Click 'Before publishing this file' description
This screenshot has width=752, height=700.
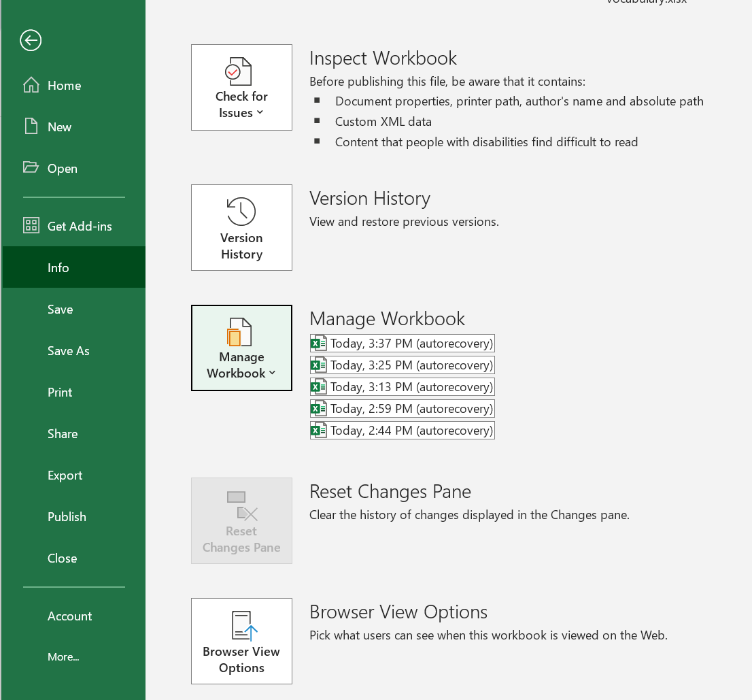(447, 82)
